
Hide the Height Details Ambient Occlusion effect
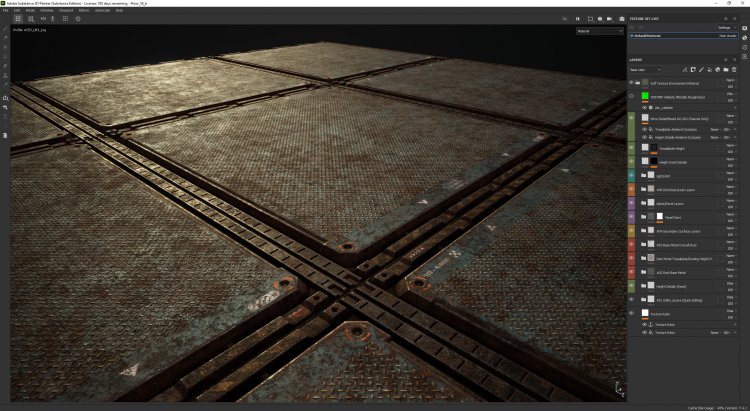pyautogui.click(x=644, y=137)
